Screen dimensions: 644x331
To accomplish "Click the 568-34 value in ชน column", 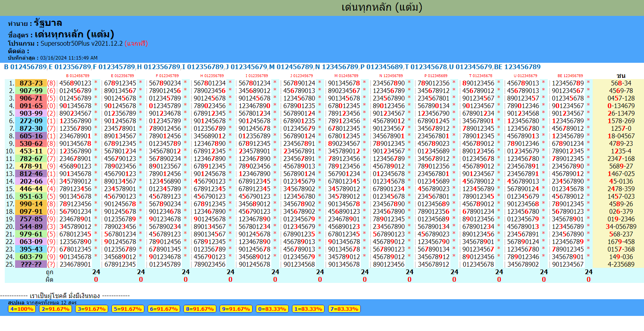I will point(621,83).
